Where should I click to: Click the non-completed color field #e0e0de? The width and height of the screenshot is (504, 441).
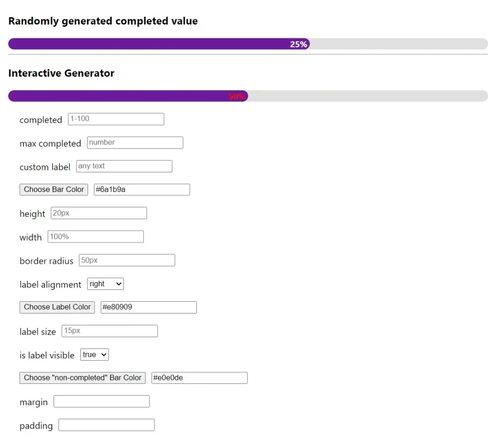pos(199,378)
